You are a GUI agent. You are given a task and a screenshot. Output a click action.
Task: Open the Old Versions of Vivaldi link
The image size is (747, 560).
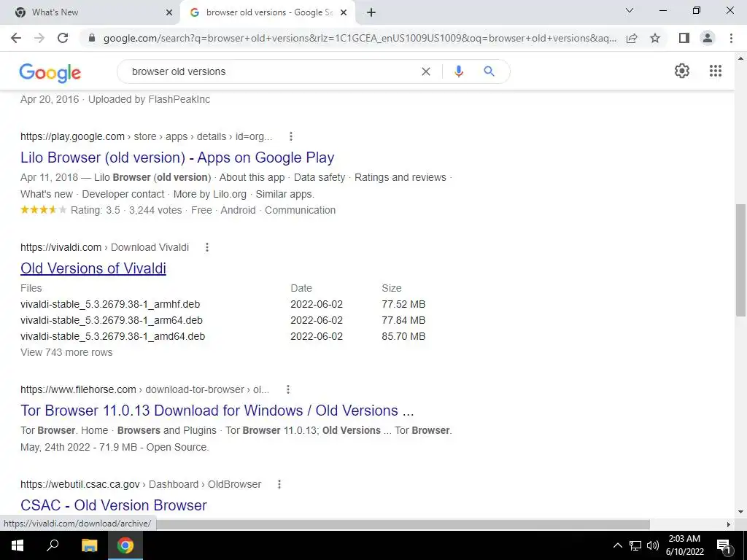tap(93, 268)
